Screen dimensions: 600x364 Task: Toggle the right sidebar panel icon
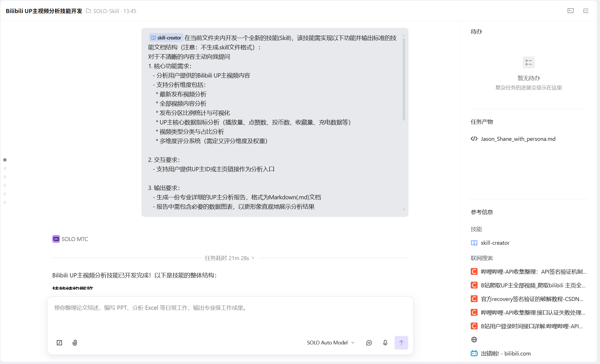586,11
